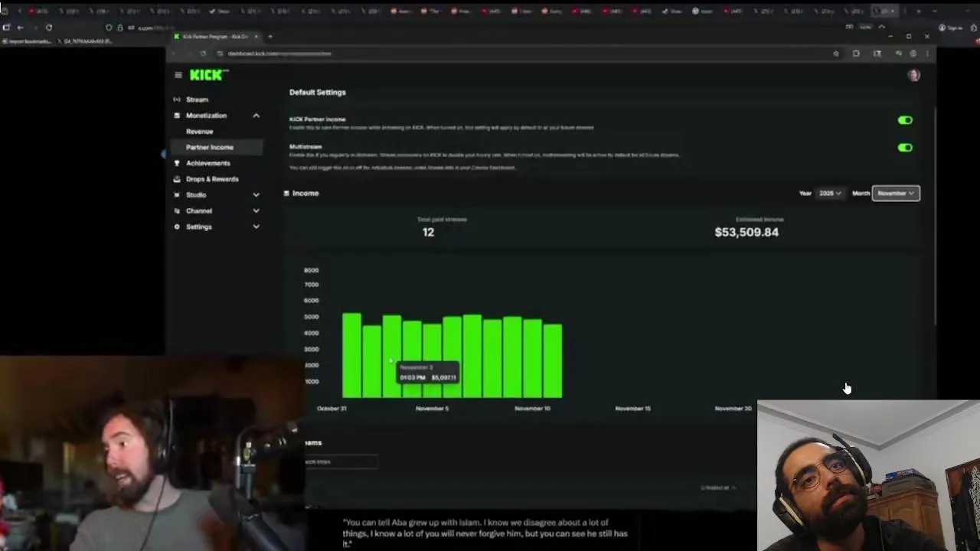The height and width of the screenshot is (551, 980).
Task: Open the Year 2025 dropdown
Action: pos(830,194)
